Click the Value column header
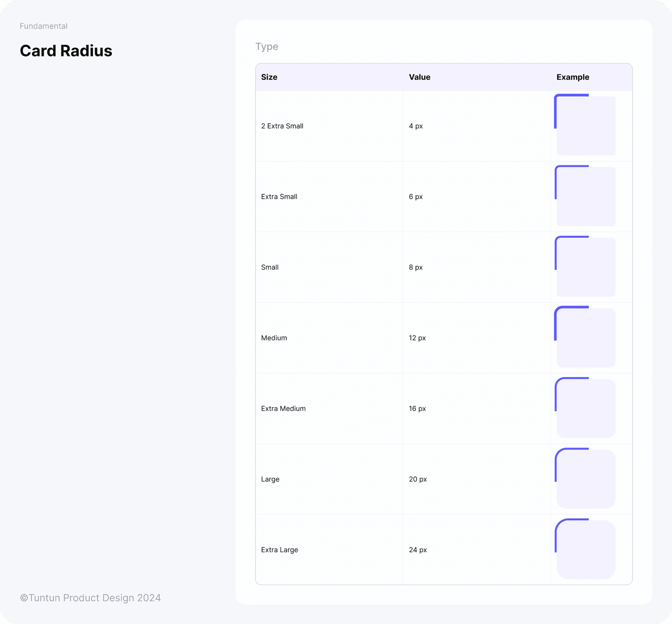Screen dimensions: 672x624 419,77
